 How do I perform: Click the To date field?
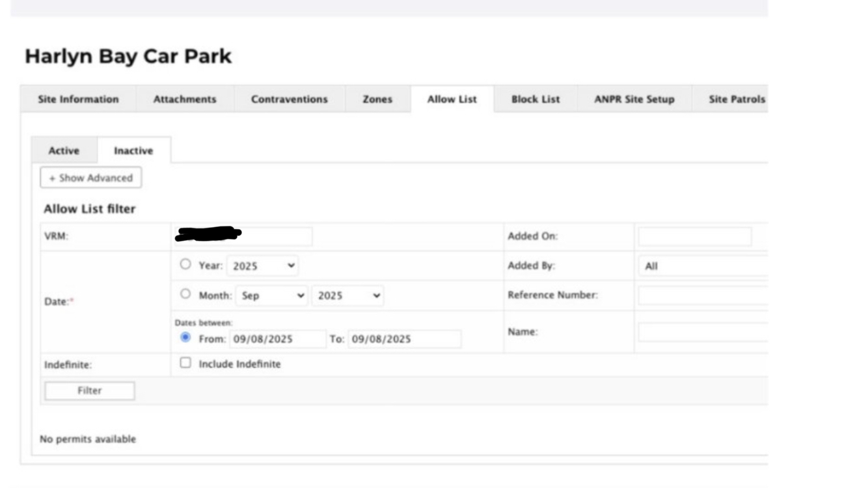point(404,339)
